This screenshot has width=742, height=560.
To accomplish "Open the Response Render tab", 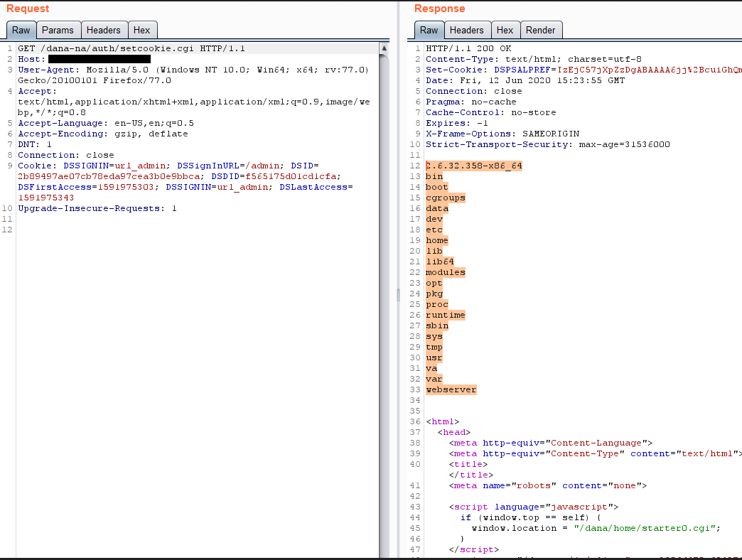I will (540, 30).
